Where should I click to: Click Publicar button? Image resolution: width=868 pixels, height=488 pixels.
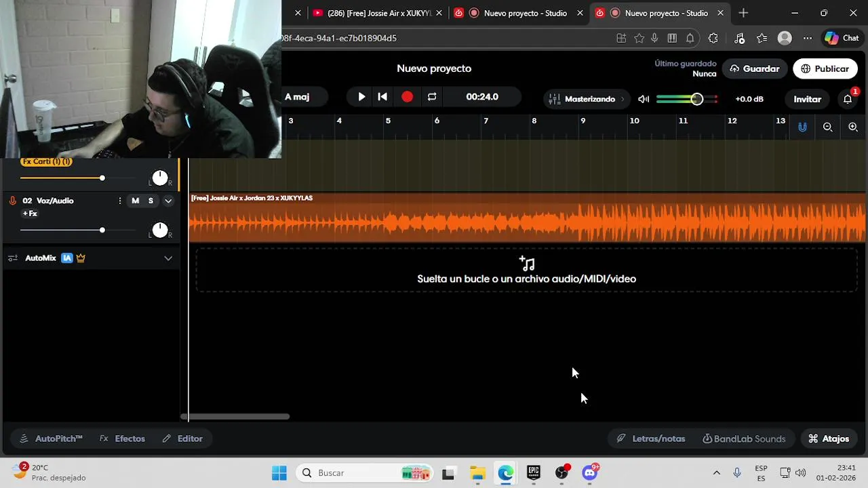825,68
